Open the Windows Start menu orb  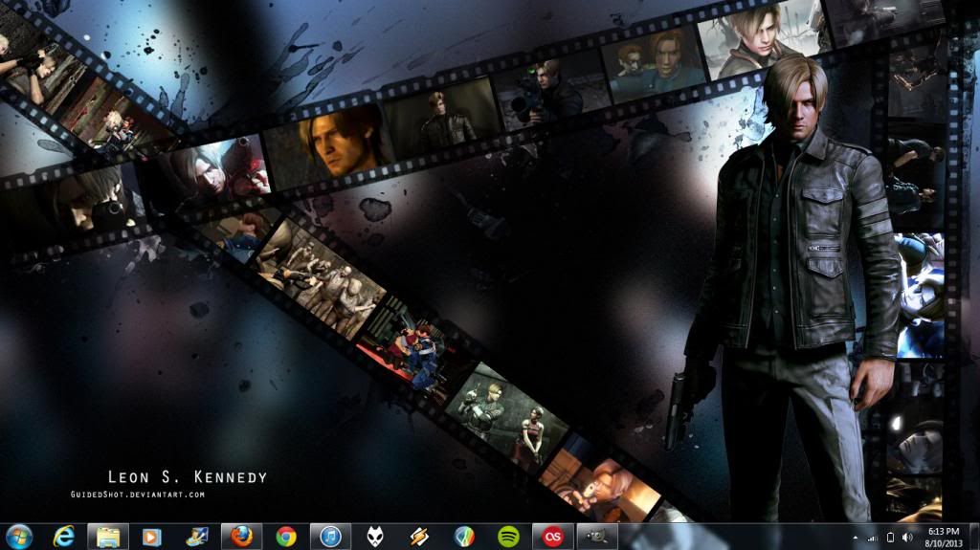point(19,537)
